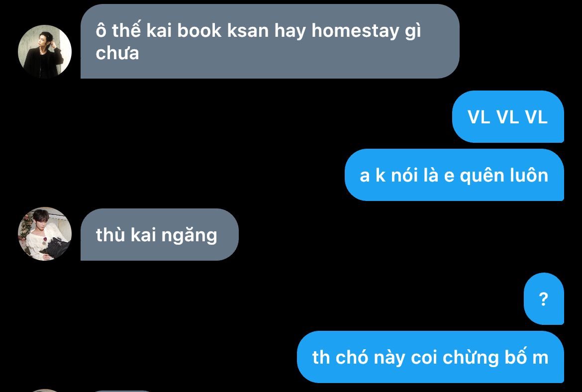The height and width of the screenshot is (392, 582).
Task: Click the word 'ksan' in first message
Action: tap(248, 30)
